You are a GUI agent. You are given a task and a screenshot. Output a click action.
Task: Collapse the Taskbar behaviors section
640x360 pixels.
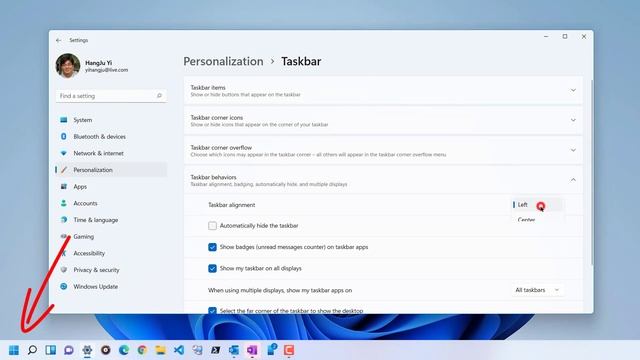tap(573, 180)
